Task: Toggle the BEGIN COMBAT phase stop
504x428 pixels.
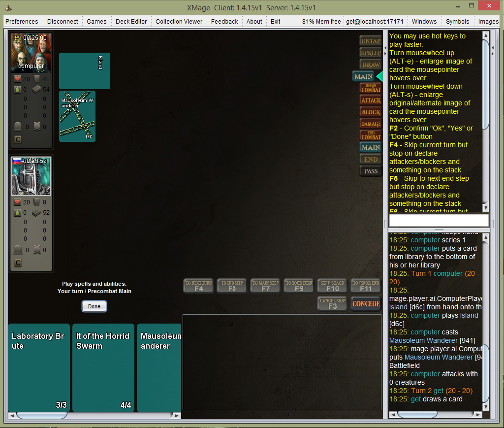Action: (x=371, y=88)
